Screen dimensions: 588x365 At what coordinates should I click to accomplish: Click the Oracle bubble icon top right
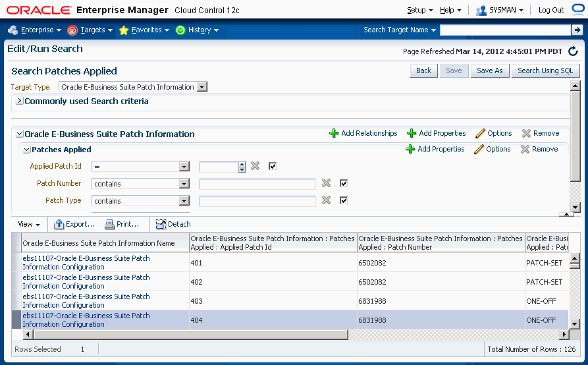[x=579, y=9]
